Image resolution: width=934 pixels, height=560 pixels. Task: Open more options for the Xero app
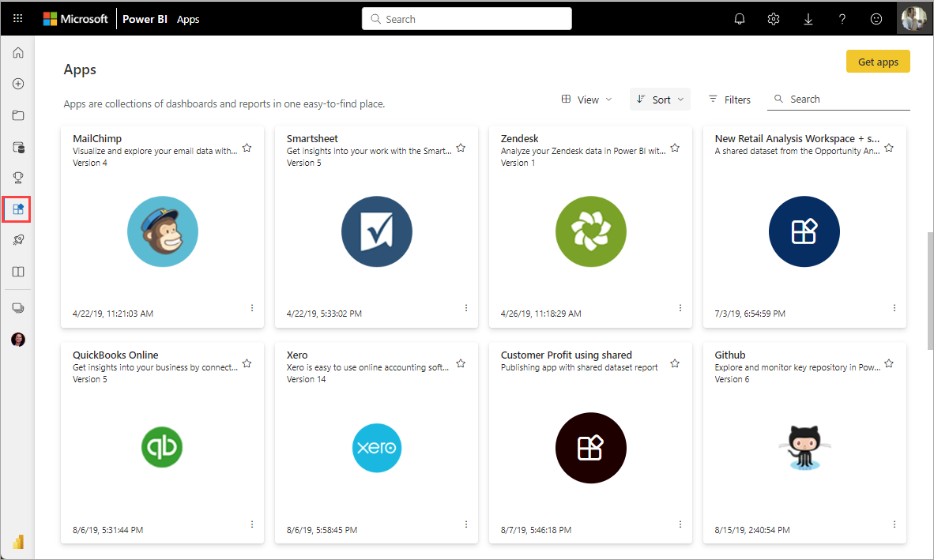click(466, 524)
